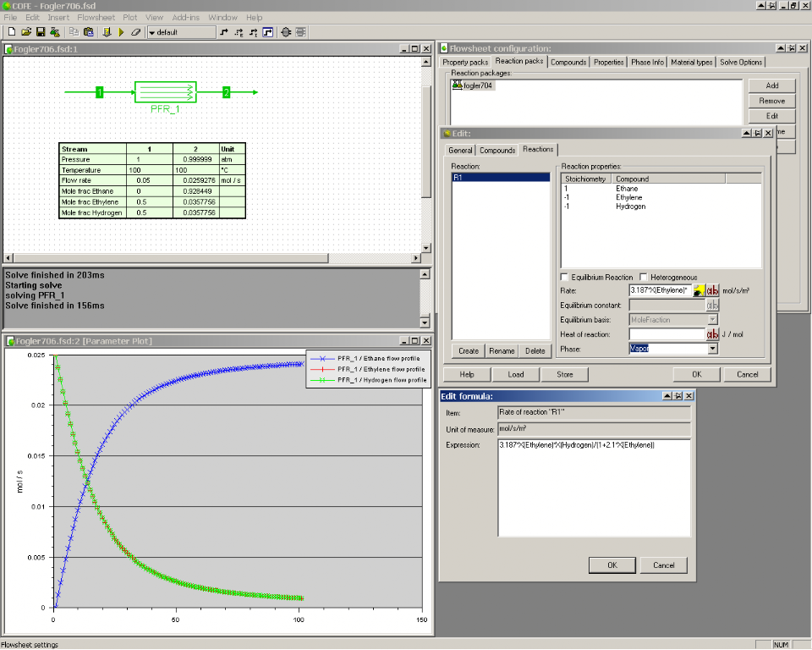Select the fogler704 reaction package icon
Image resolution: width=812 pixels, height=650 pixels.
tap(458, 85)
